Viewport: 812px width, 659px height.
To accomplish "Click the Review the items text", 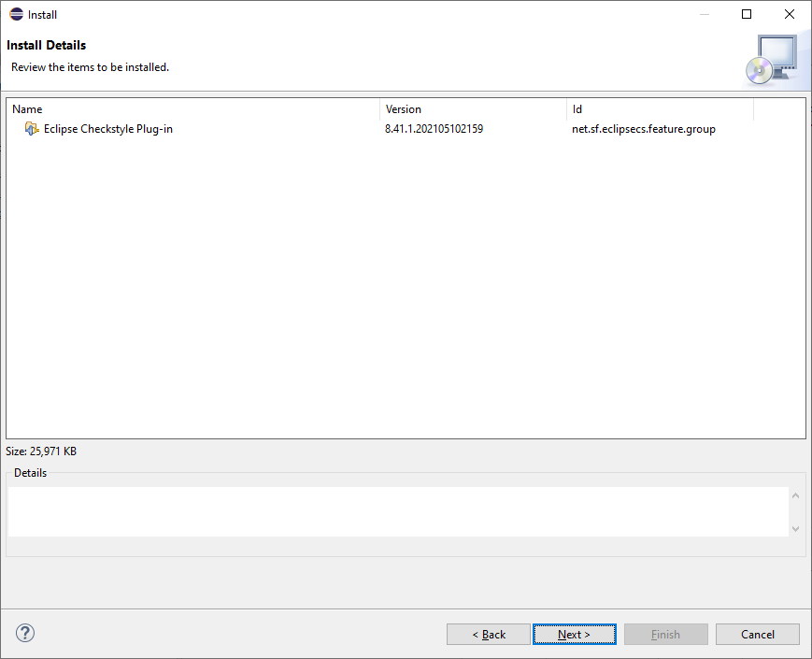I will (x=89, y=67).
